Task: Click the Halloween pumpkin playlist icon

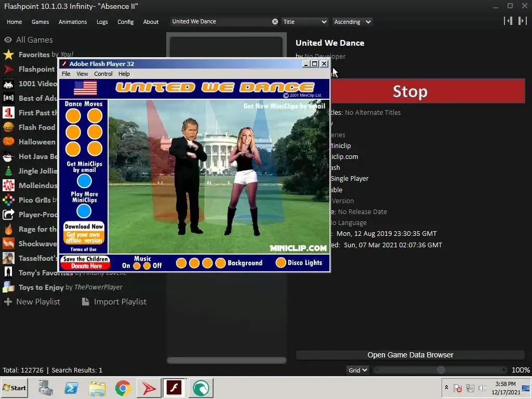Action: point(8,141)
